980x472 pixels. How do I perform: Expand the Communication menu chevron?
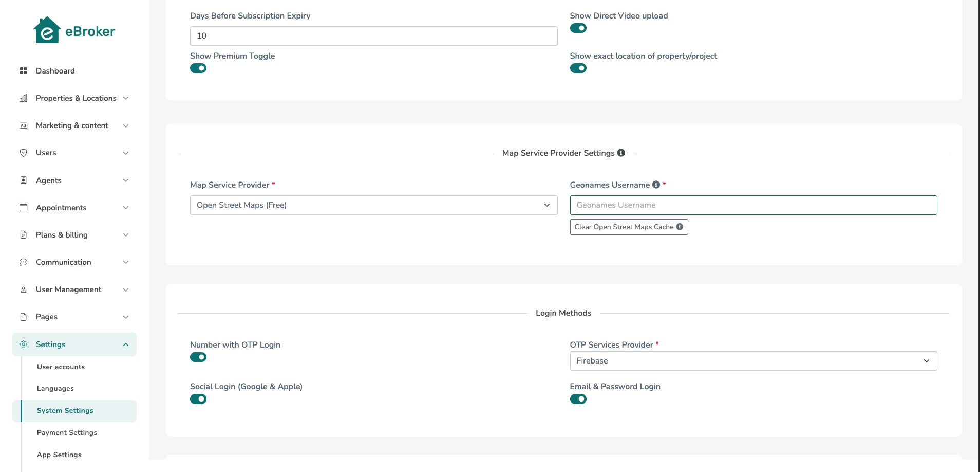click(x=126, y=262)
